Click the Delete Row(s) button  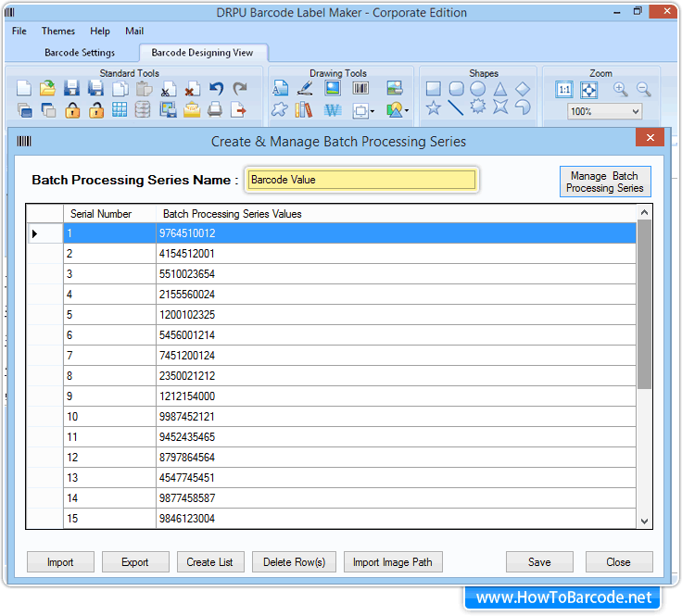click(294, 562)
